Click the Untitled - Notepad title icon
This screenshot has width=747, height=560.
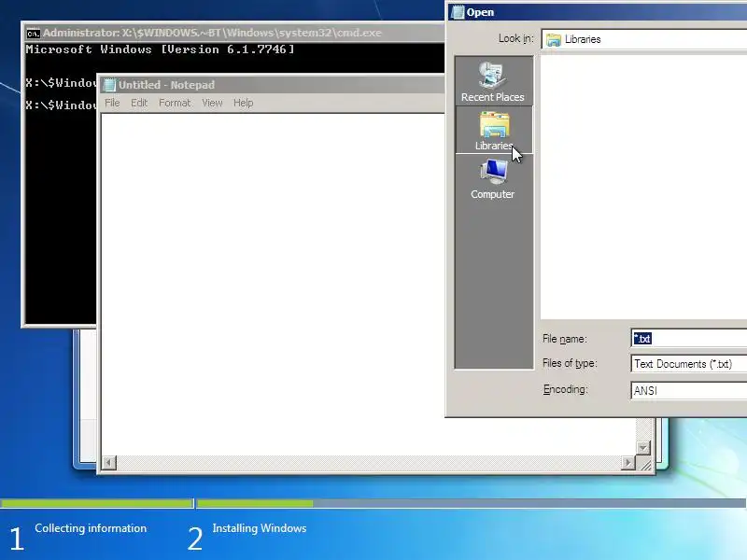109,85
